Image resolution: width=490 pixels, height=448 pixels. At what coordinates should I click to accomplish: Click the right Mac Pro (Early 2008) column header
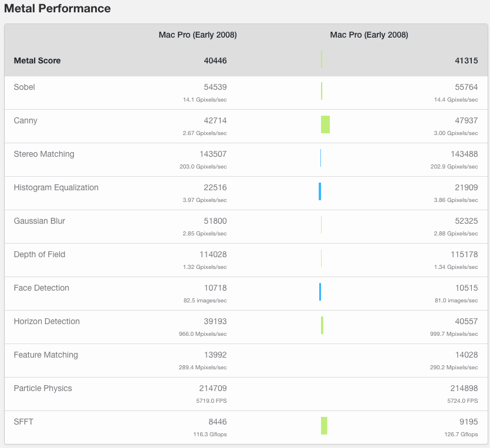coord(369,35)
